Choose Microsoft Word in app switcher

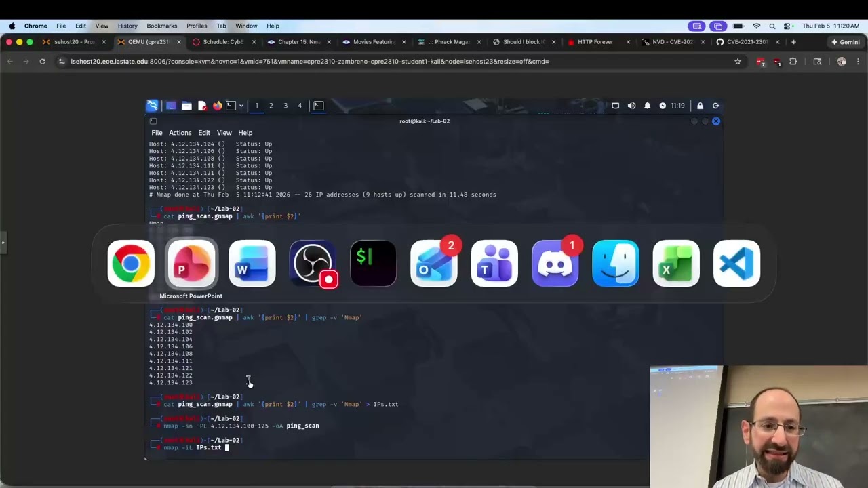(252, 264)
